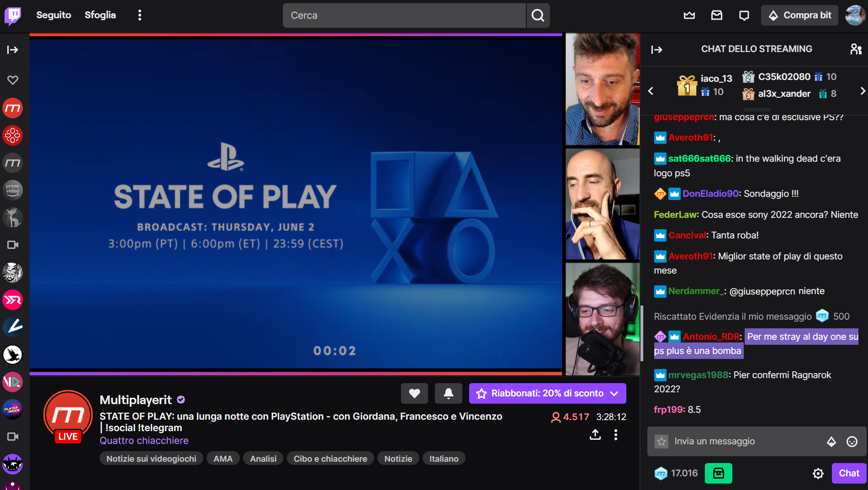Image resolution: width=868 pixels, height=490 pixels.
Task: Open the user profile avatar menu
Action: click(855, 16)
